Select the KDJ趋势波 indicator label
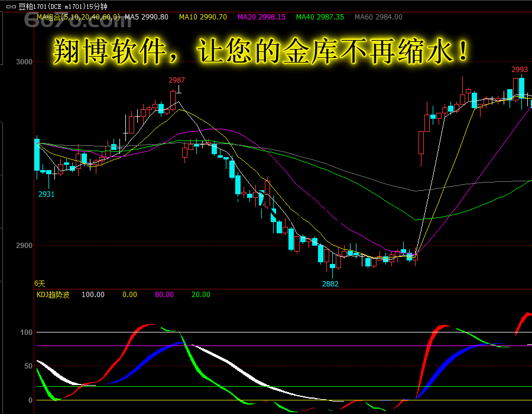This screenshot has height=414, width=532. tap(53, 295)
